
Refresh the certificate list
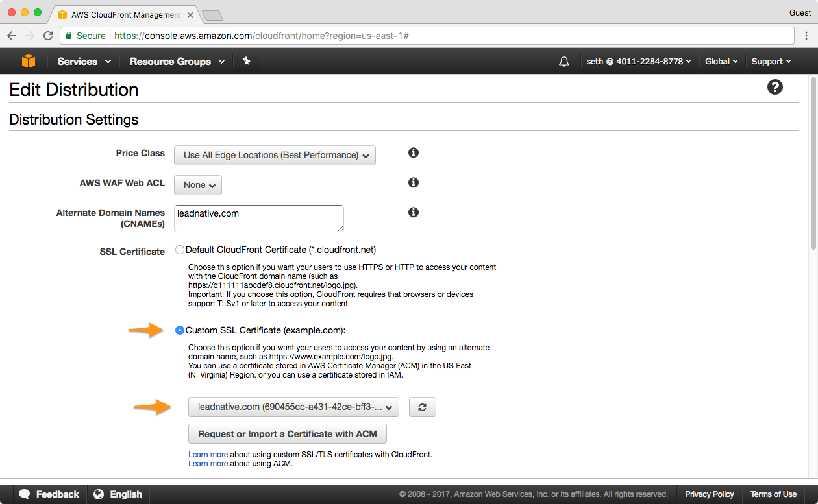tap(422, 407)
